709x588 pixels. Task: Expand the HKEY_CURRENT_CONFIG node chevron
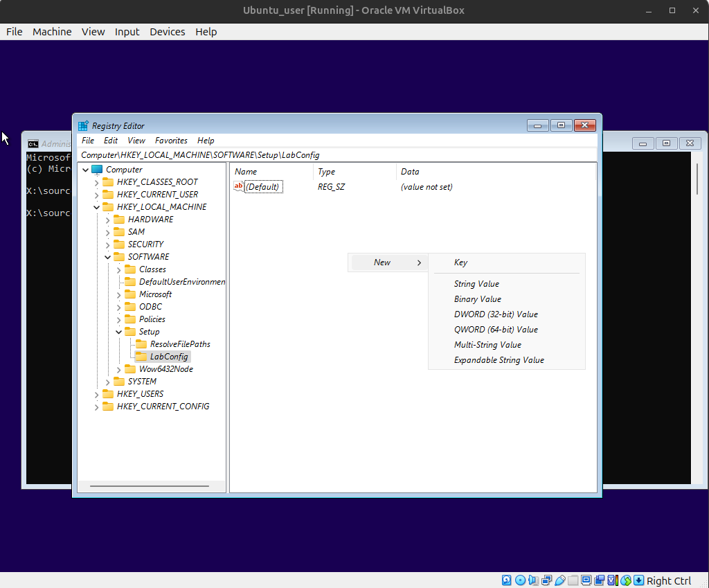pos(96,407)
